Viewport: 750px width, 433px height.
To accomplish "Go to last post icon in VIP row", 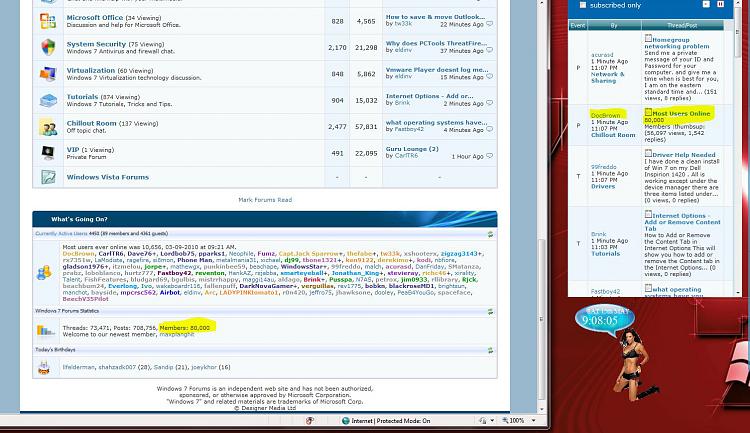I will click(489, 156).
